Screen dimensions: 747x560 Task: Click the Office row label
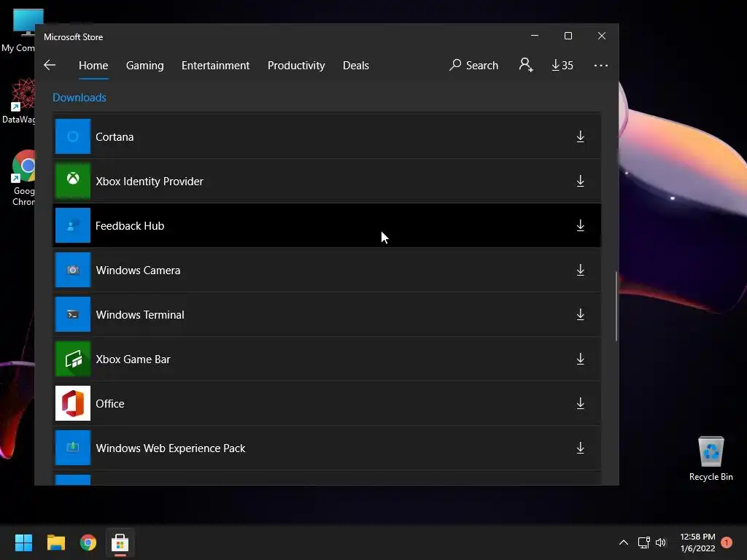click(x=110, y=403)
